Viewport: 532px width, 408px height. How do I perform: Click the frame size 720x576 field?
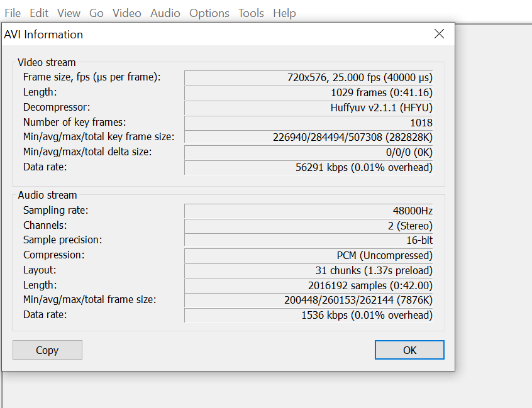point(309,77)
